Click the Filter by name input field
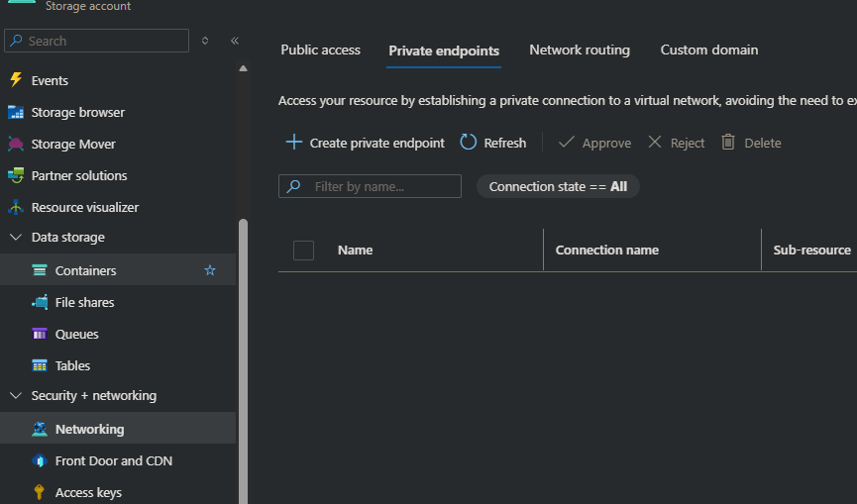857x504 pixels. coord(381,186)
